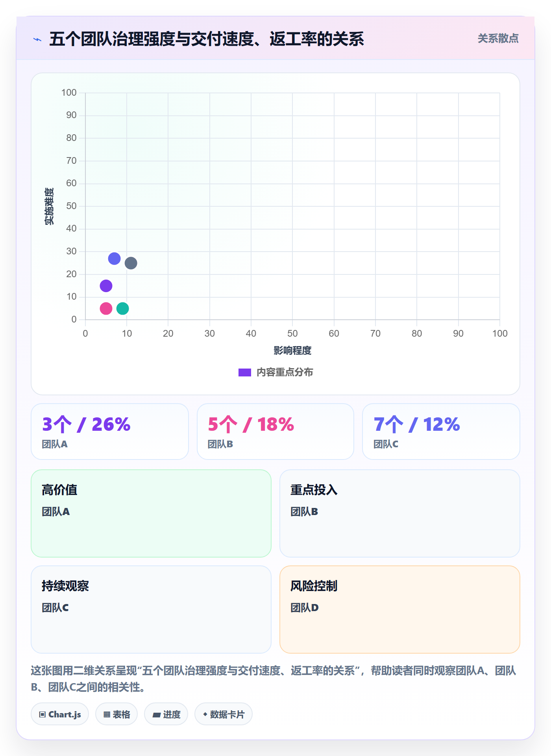Select the blue scatter point near 27

114,259
